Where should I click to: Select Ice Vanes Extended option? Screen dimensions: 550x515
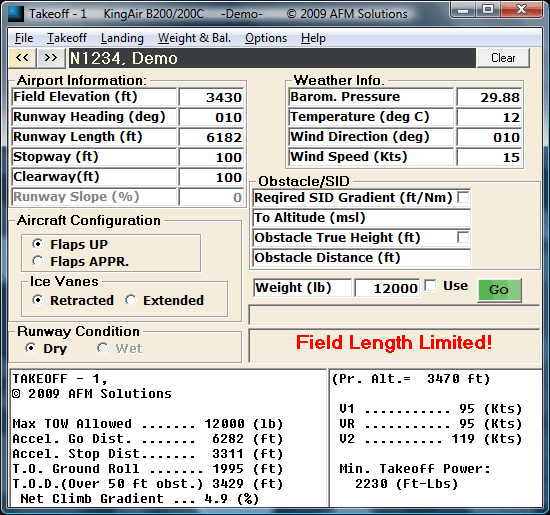tap(131, 300)
